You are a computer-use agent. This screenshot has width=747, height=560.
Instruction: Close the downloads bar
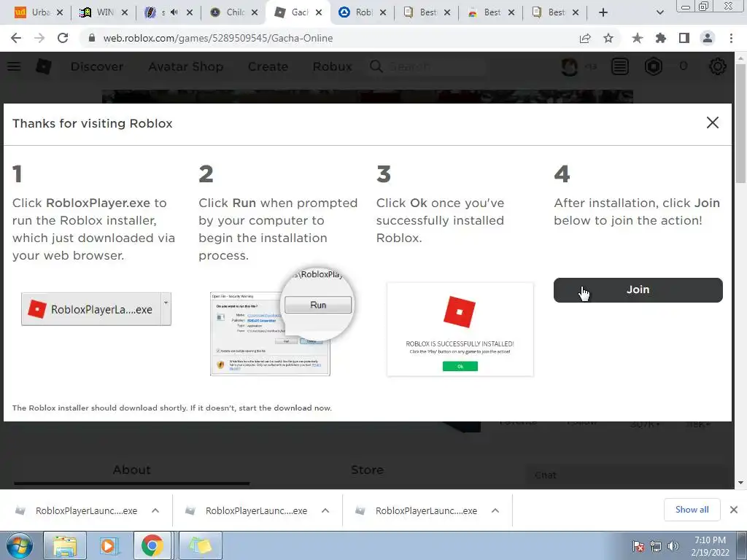pos(734,510)
